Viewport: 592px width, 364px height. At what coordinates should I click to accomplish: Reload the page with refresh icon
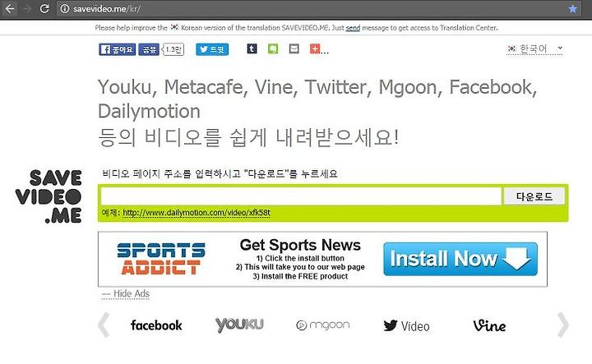(44, 8)
